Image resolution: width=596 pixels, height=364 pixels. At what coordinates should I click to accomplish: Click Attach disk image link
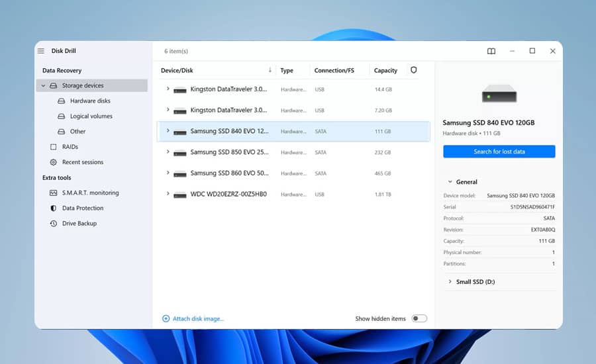coord(198,318)
